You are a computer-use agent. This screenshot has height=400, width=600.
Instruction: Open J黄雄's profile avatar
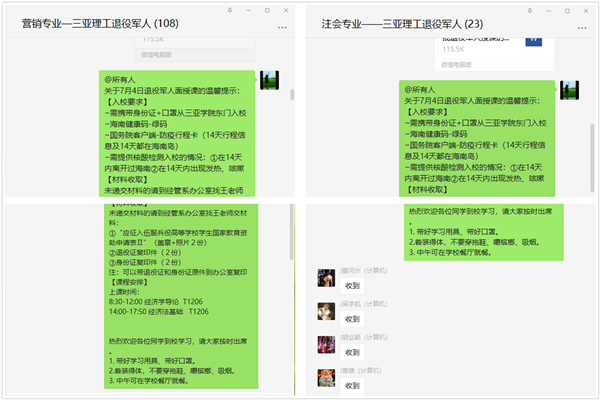324,379
